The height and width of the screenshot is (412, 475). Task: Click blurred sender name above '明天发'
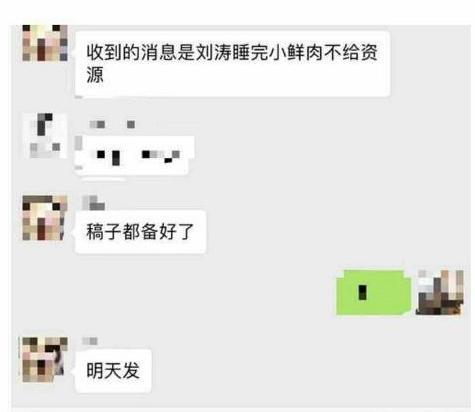(90, 341)
